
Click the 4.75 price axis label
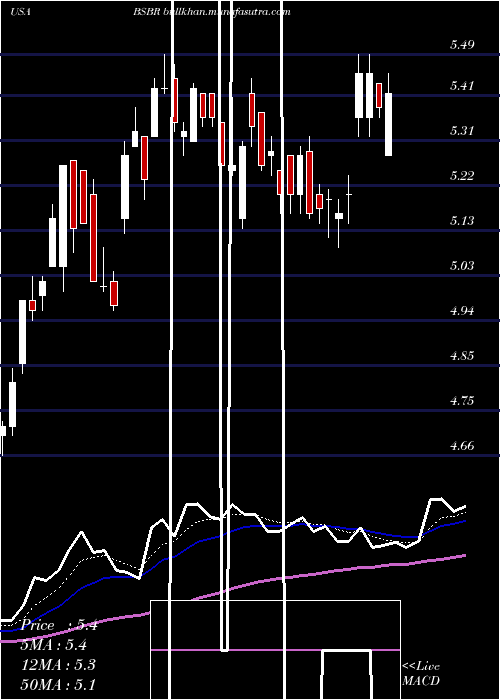coord(462,400)
